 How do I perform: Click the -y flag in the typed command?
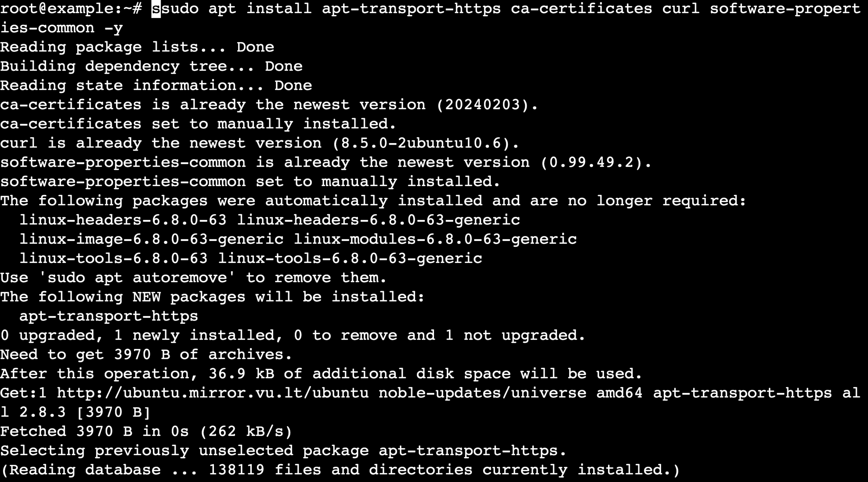(113, 28)
